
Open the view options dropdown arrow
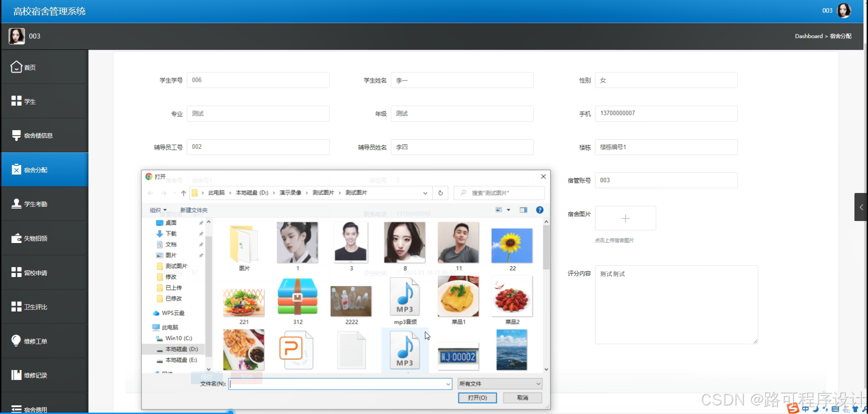pos(509,210)
